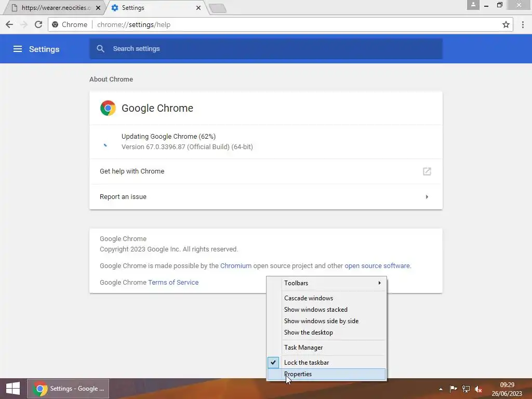The height and width of the screenshot is (399, 532).
Task: Click the taskbar clock showing 09:29
Action: 507,389
